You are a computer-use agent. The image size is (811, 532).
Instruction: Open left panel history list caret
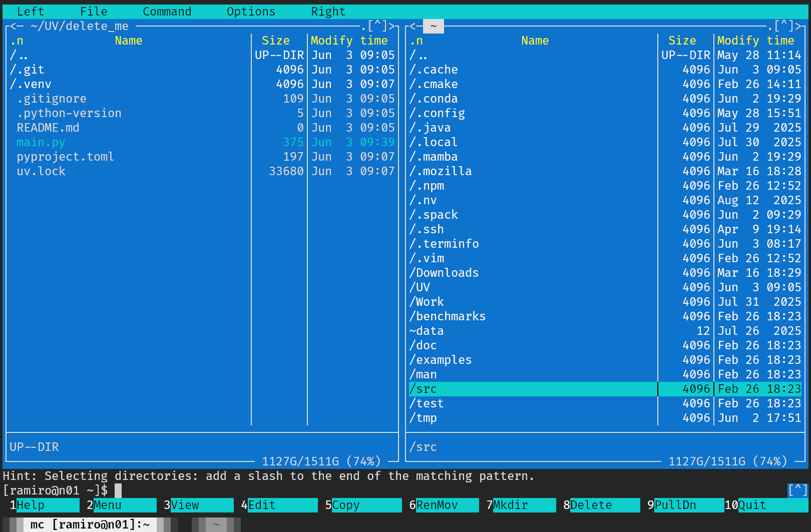click(377, 26)
